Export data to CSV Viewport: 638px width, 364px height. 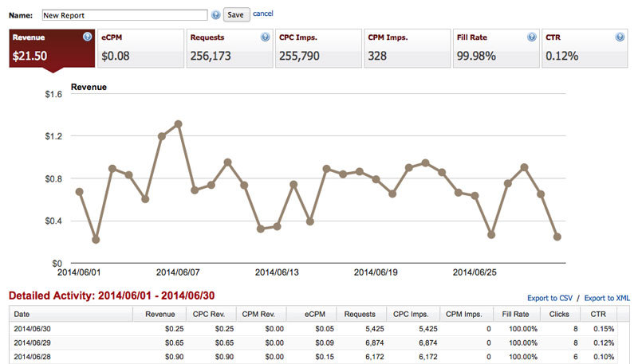tap(549, 298)
